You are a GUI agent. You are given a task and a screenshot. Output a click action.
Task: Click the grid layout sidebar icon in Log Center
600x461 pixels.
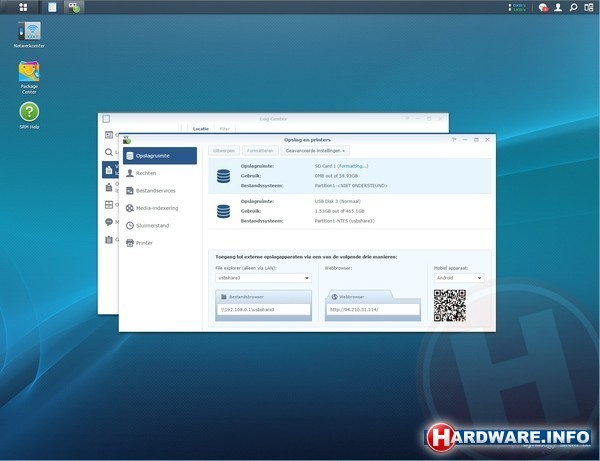pyautogui.click(x=109, y=205)
